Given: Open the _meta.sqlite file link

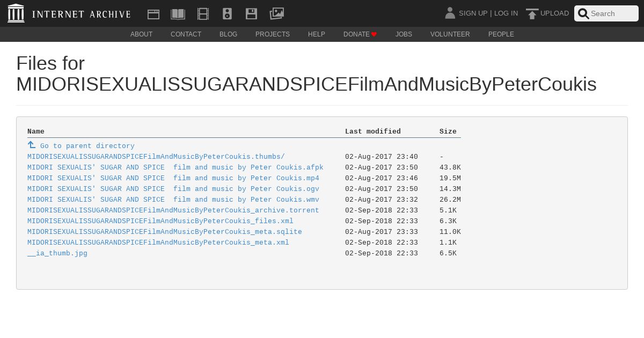Looking at the screenshot, I should [165, 232].
